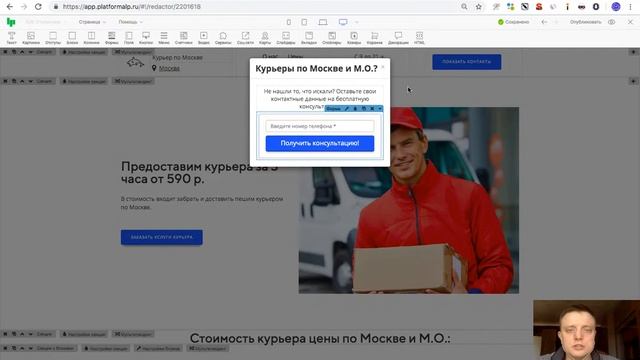Click the Москва location link
Screen dimensions: 640x360
coord(169,68)
